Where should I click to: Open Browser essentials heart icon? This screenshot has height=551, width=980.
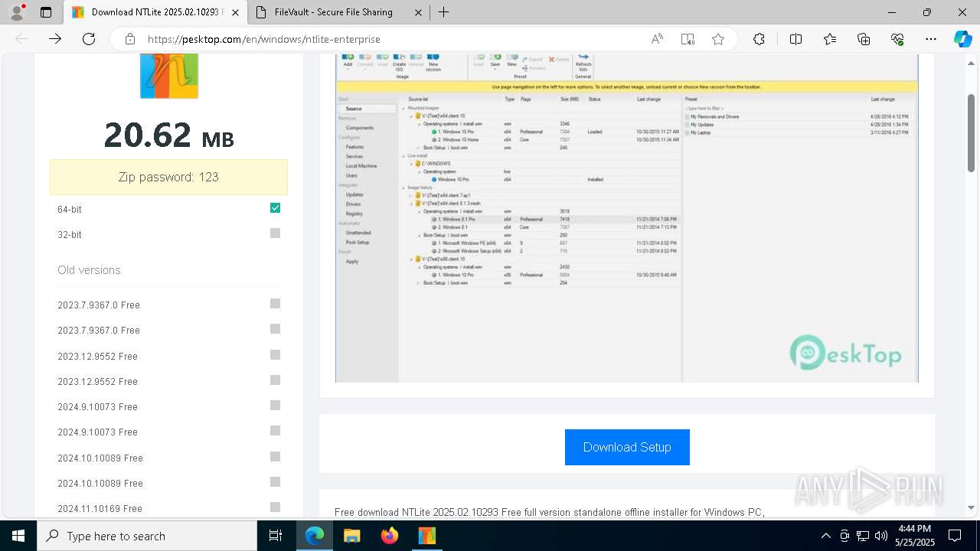point(897,39)
